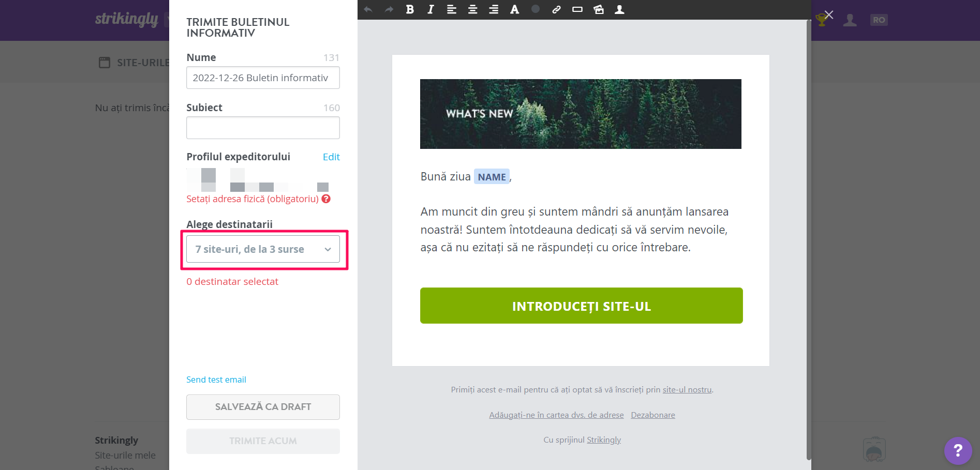
Task: Open the site-ul nostru link
Action: point(687,390)
